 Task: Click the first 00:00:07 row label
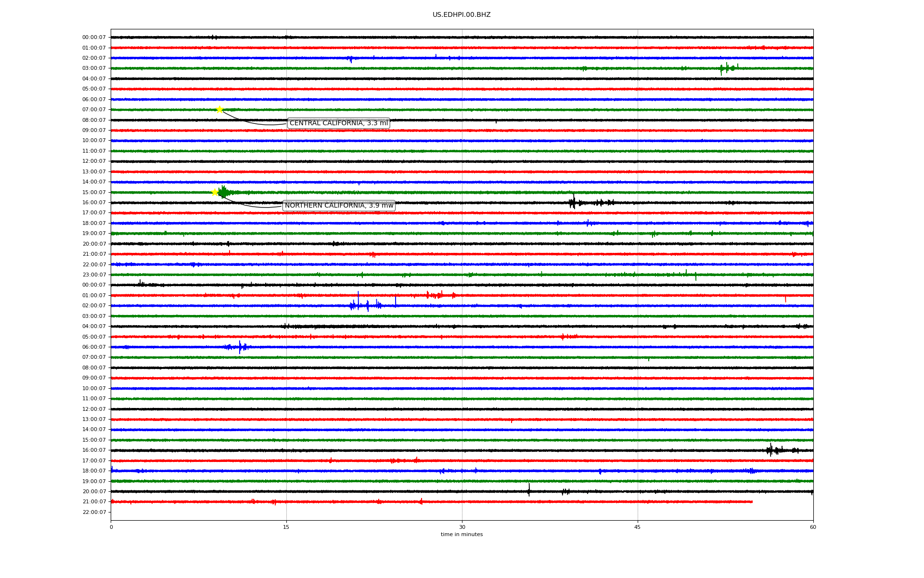coord(94,38)
